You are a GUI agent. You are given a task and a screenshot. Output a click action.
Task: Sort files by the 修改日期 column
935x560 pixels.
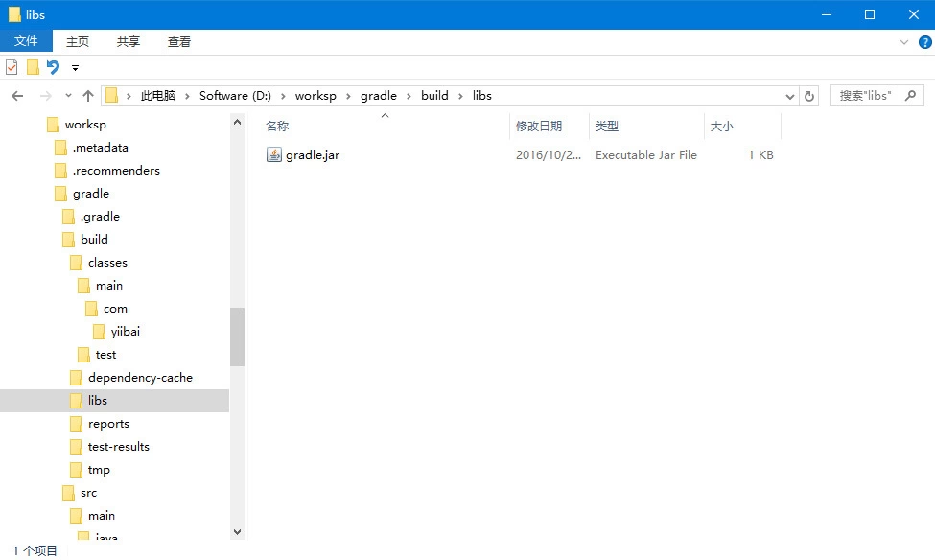click(539, 127)
